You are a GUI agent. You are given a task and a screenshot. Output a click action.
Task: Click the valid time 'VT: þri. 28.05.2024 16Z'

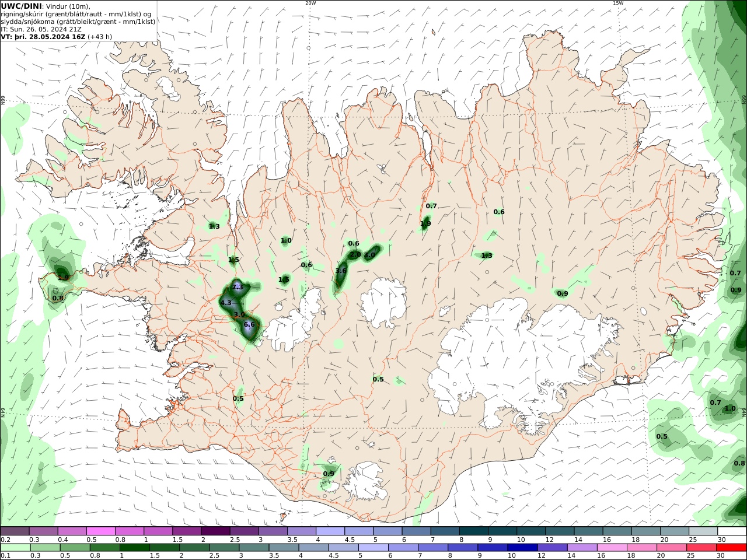[44, 37]
